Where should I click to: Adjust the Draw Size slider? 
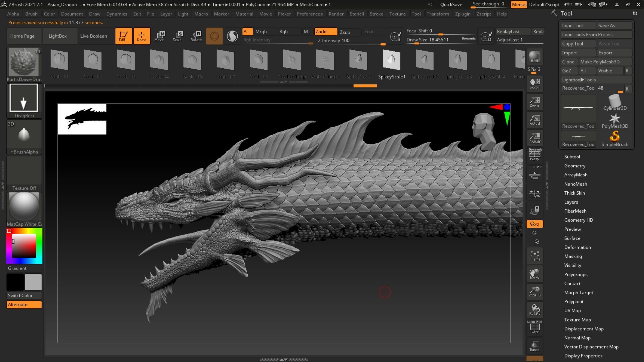(441, 40)
